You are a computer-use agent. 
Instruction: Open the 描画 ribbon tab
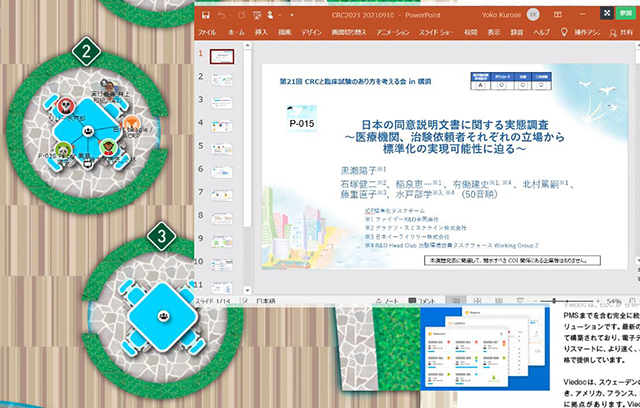284,32
